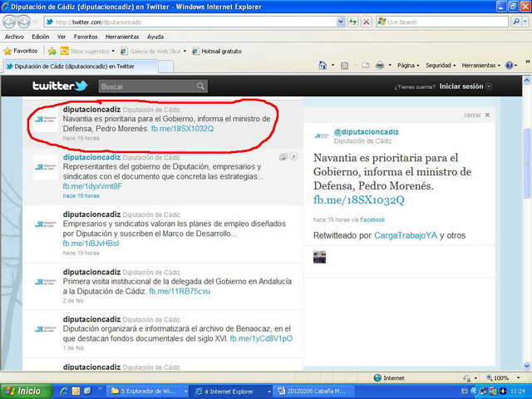The height and width of the screenshot is (399, 532).
Task: Click the ES language indicator in tray
Action: pyautogui.click(x=464, y=392)
